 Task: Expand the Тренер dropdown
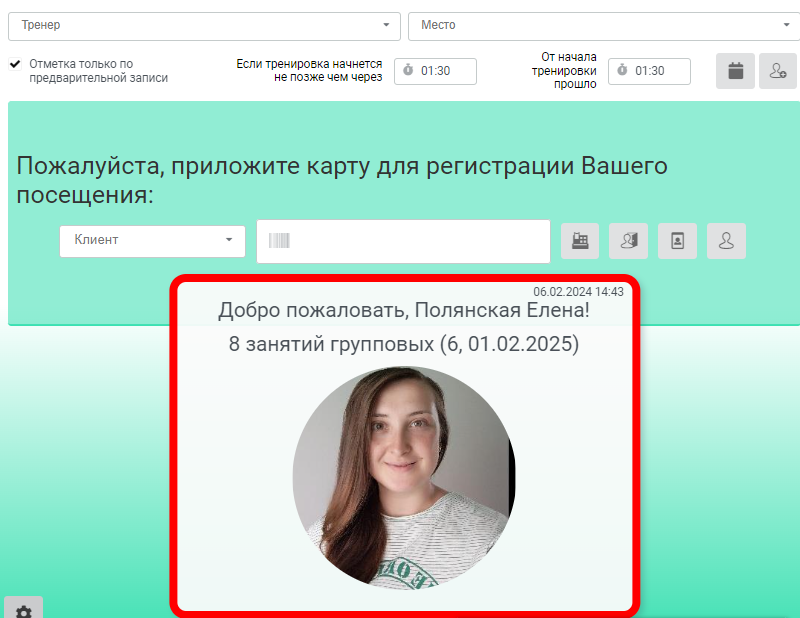(204, 26)
